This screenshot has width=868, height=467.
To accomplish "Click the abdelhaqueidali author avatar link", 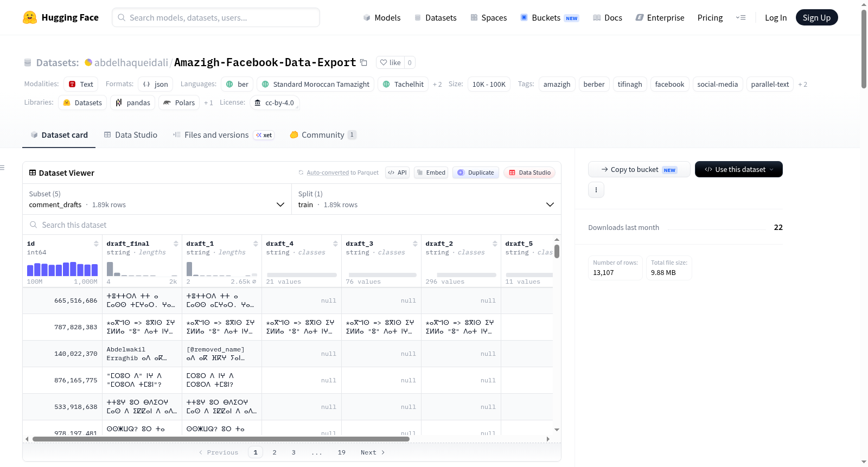I will 88,62.
